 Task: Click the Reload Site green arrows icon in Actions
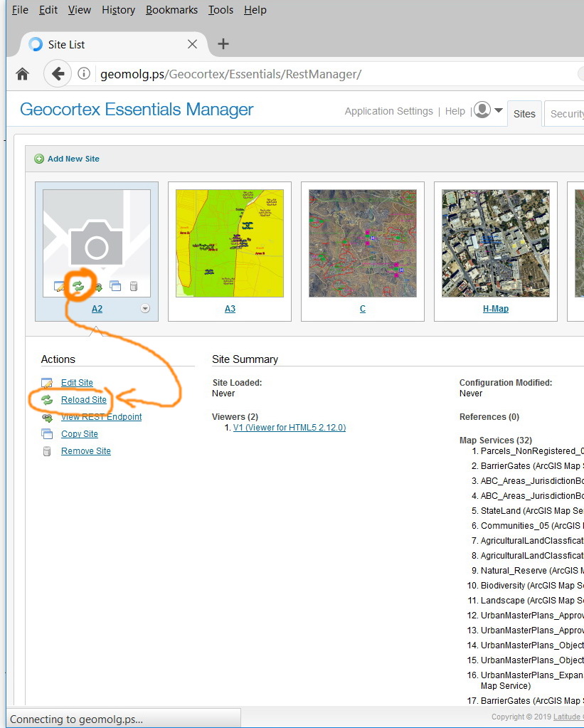click(x=47, y=400)
